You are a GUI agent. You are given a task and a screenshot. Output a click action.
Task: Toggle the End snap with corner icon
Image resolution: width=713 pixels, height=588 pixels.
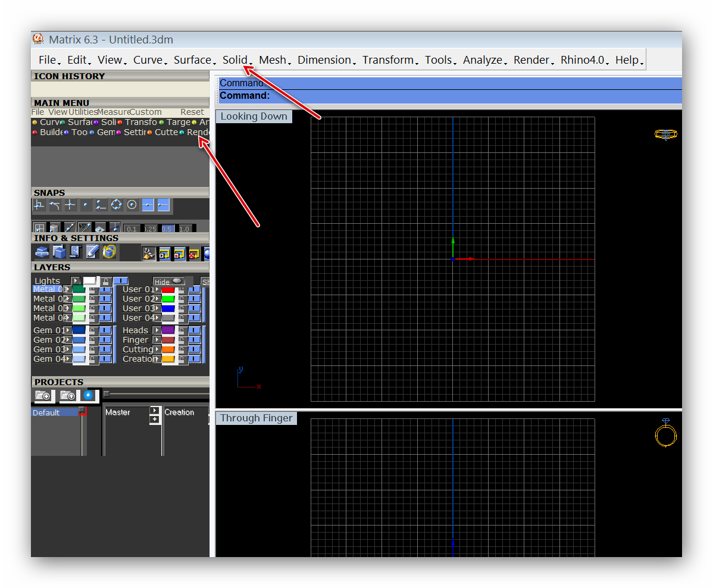coord(39,205)
